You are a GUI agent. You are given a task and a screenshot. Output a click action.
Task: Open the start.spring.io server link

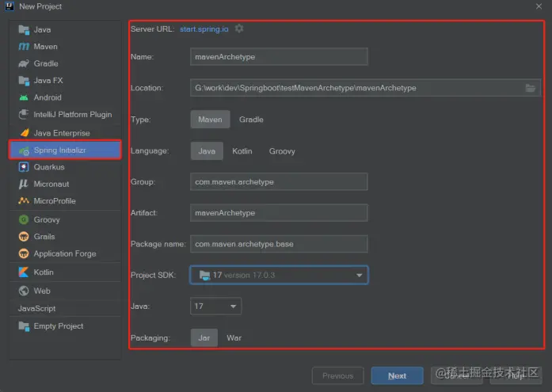pos(204,29)
